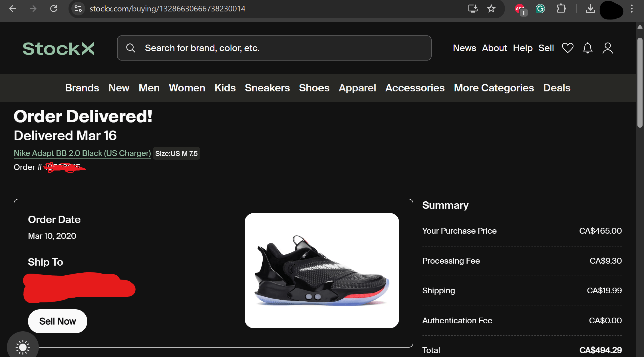Click the order date "Mar 10, 2020"
This screenshot has height=357, width=644.
52,236
